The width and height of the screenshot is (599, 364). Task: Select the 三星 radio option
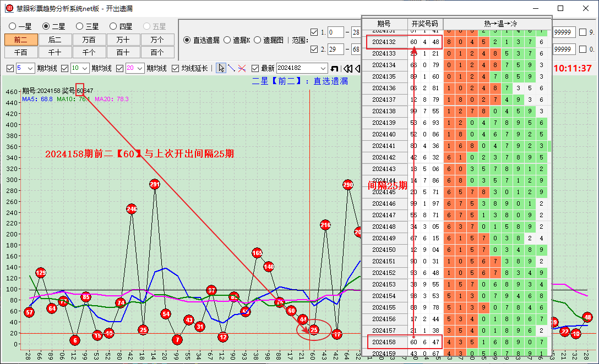(x=80, y=26)
